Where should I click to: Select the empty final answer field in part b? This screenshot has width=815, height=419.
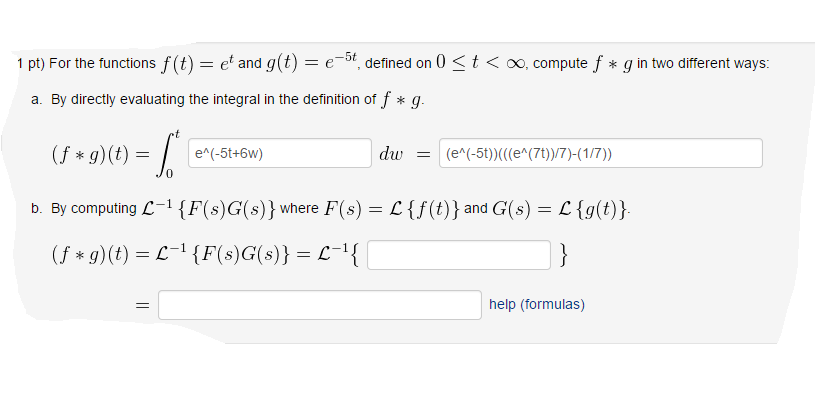[x=320, y=305]
